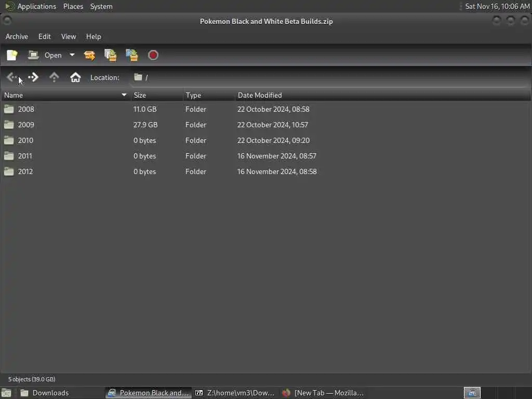Open the Places system menu
This screenshot has width=532, height=399.
[x=73, y=6]
